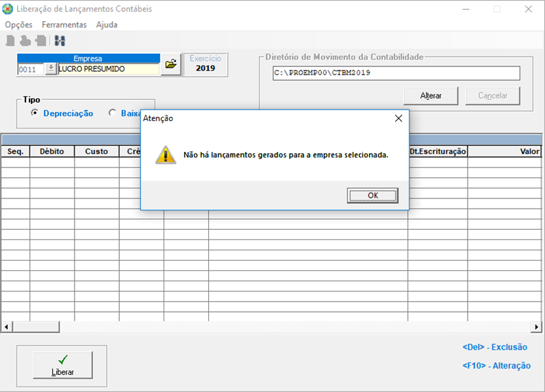Click the Dt.Escrituração column header
Image resolution: width=545 pixels, height=392 pixels.
point(438,151)
